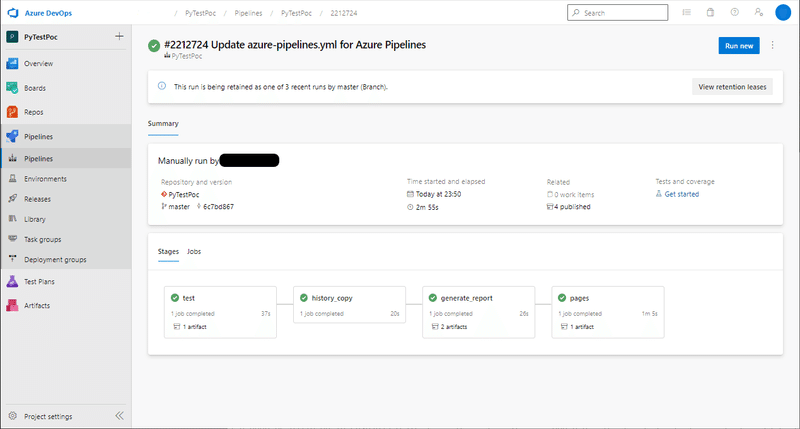Select the Summary tab
The height and width of the screenshot is (429, 800).
point(163,124)
